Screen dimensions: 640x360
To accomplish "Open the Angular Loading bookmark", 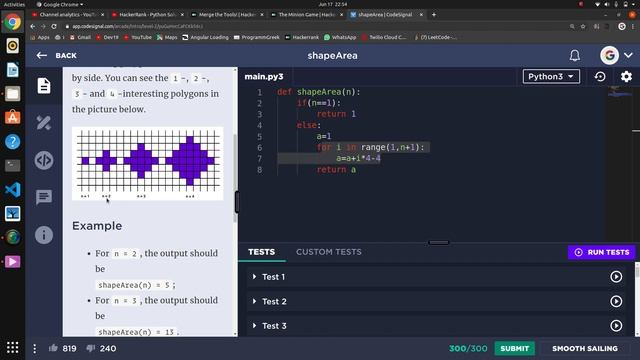I will click(205, 37).
